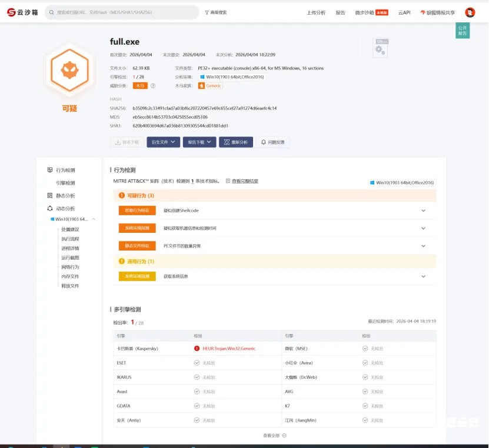Select the 木马 threat classification tag
Viewport: 489px width, 448px height.
point(139,85)
